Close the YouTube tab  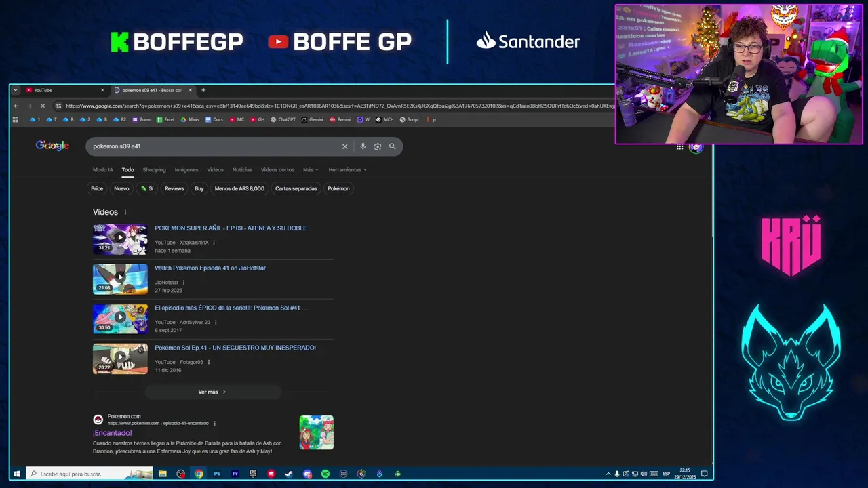click(x=102, y=90)
